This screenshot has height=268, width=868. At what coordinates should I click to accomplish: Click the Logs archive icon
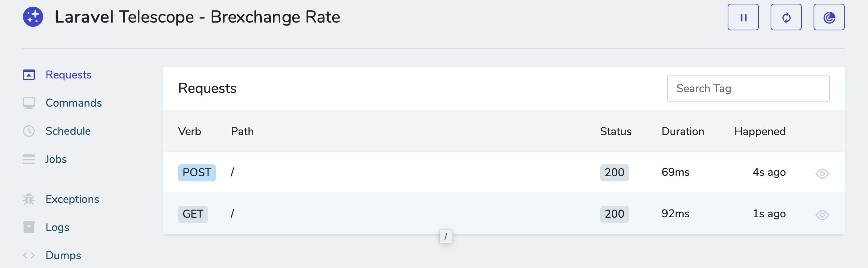pyautogui.click(x=29, y=227)
